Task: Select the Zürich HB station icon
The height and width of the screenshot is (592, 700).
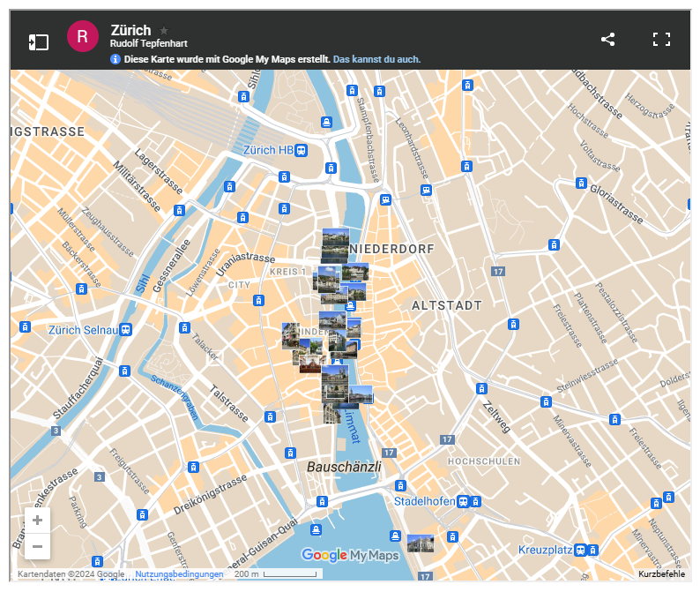Action: (x=302, y=150)
